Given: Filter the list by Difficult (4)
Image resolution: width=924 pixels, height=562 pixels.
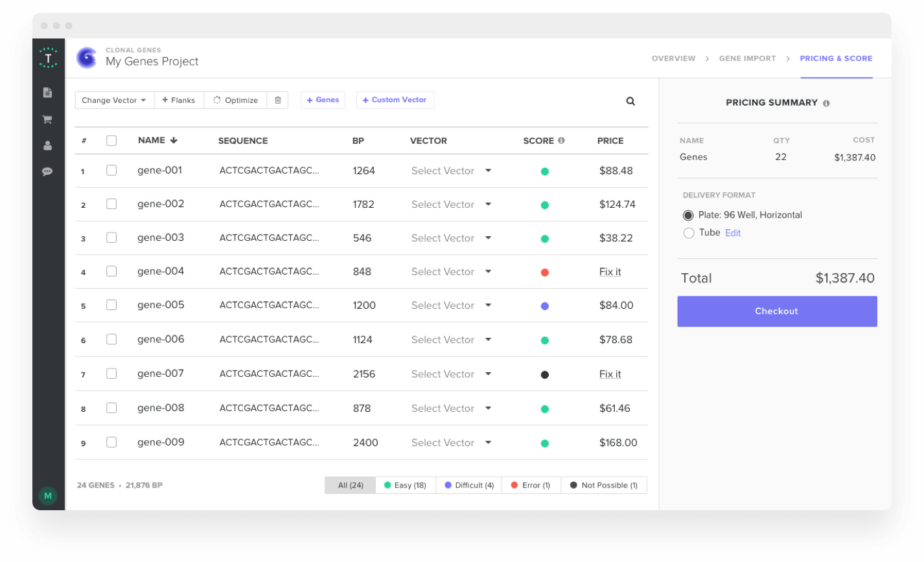Looking at the screenshot, I should 469,486.
